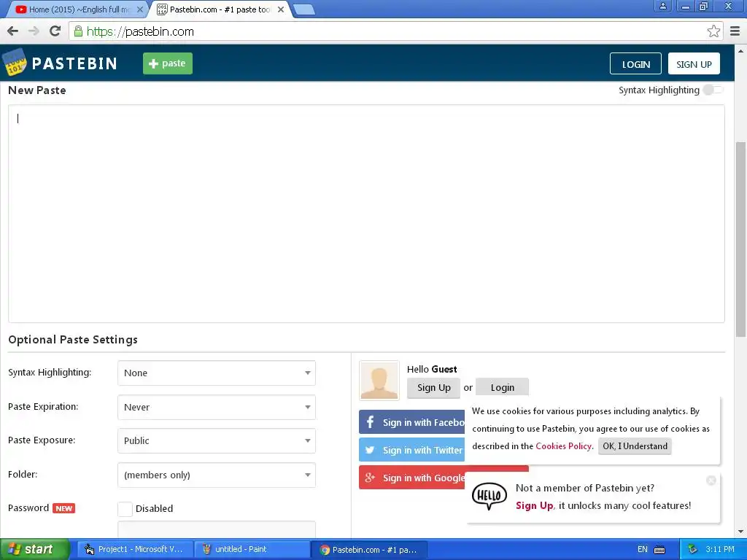The image size is (747, 560).
Task: Click the Sign Up link in popup
Action: pyautogui.click(x=534, y=506)
